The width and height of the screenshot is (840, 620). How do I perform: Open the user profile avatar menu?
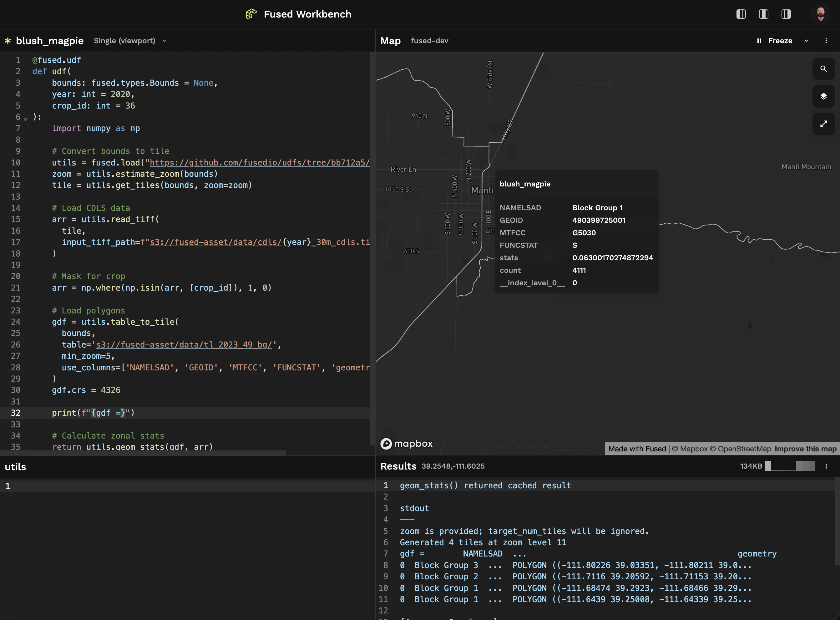(821, 14)
